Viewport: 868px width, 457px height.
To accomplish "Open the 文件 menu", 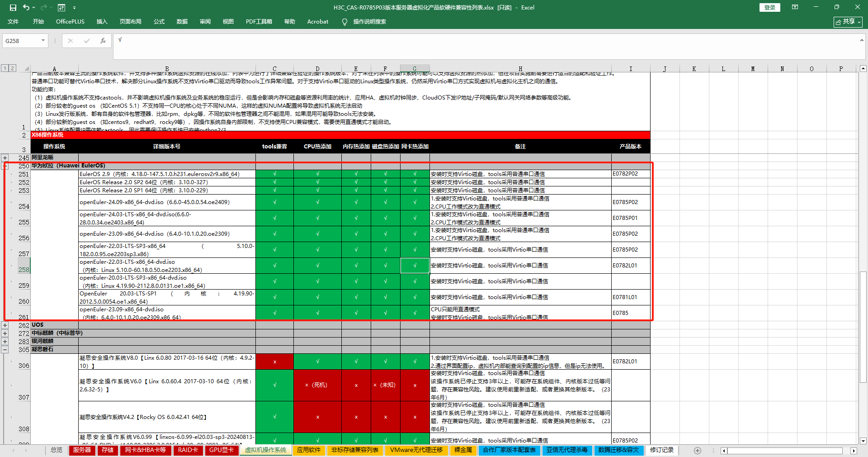I will 13,22.
